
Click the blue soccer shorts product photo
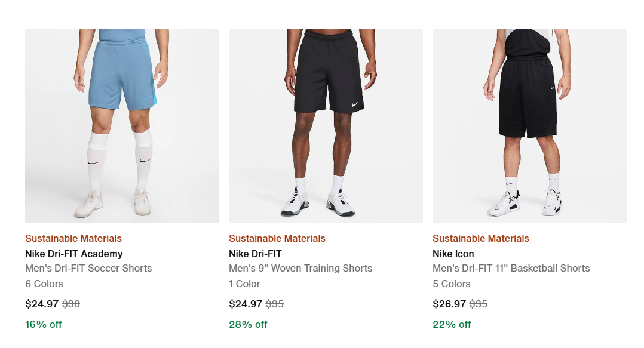(121, 125)
